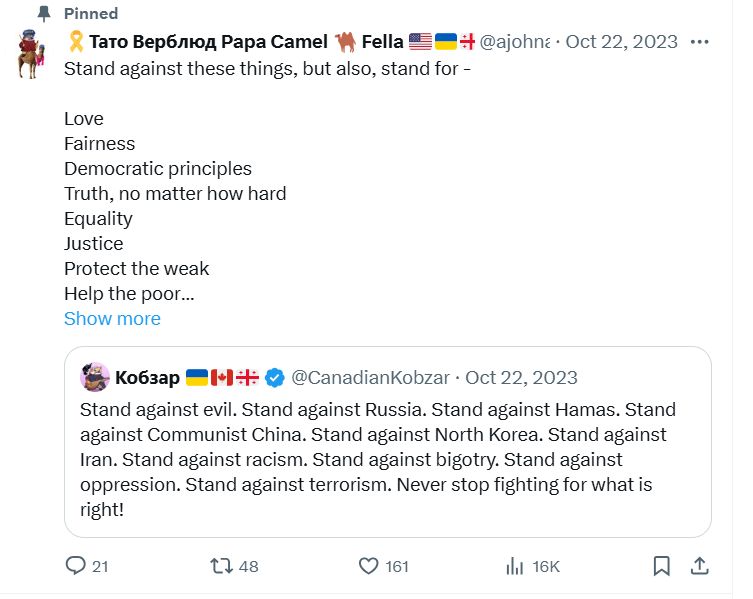
Task: Open the Oct 22, 2023 timestamp of main tweet
Action: (x=621, y=42)
